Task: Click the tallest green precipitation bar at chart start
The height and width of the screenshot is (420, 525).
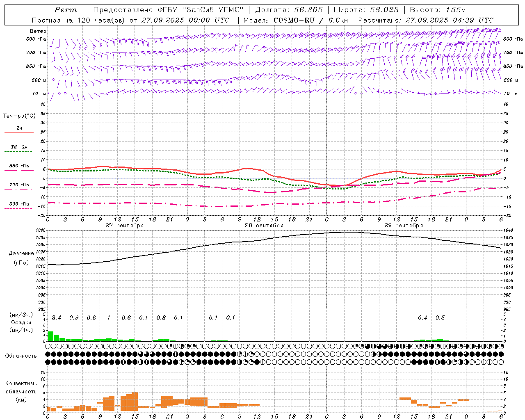Action: 50,336
